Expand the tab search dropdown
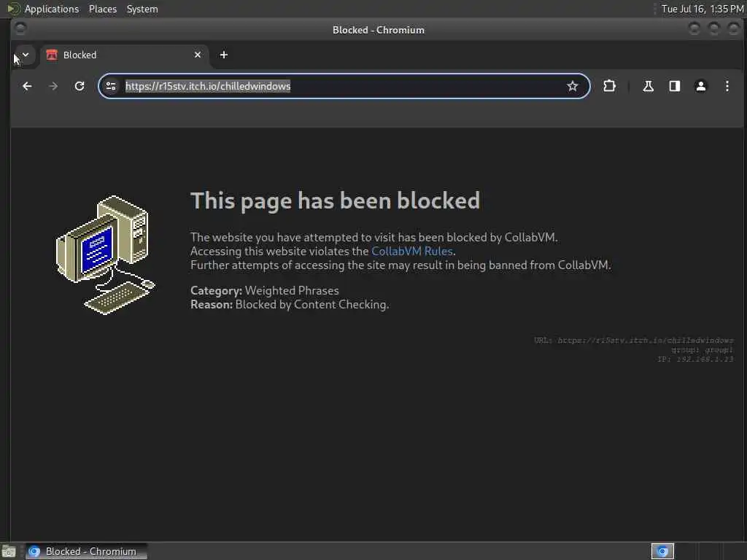 26,55
